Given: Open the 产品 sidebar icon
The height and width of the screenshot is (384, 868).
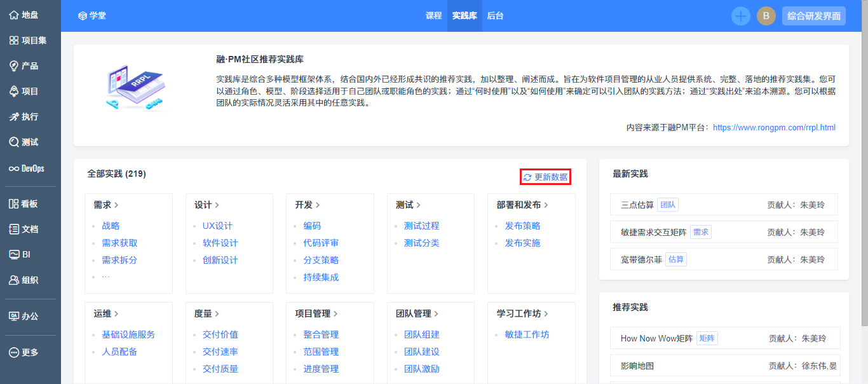Looking at the screenshot, I should (14, 65).
